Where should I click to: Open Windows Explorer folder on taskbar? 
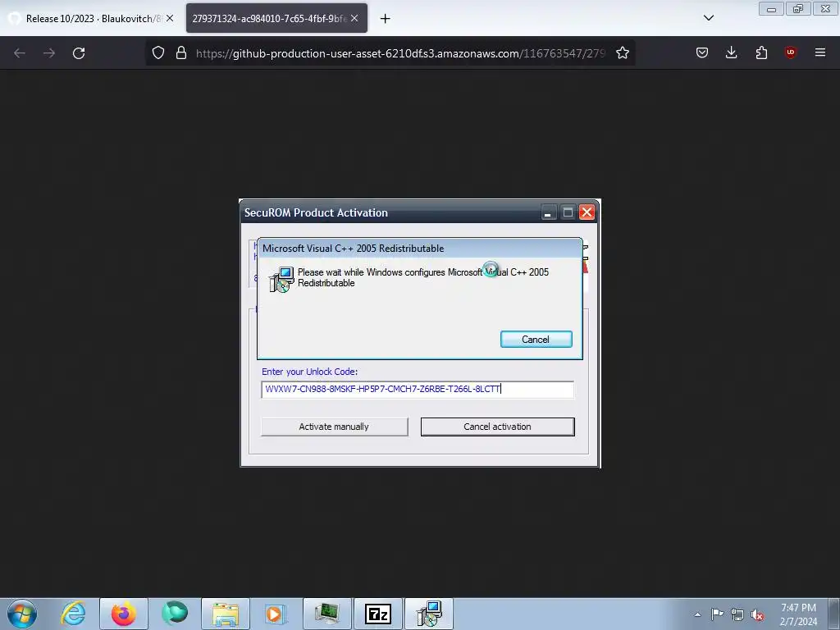pyautogui.click(x=226, y=614)
